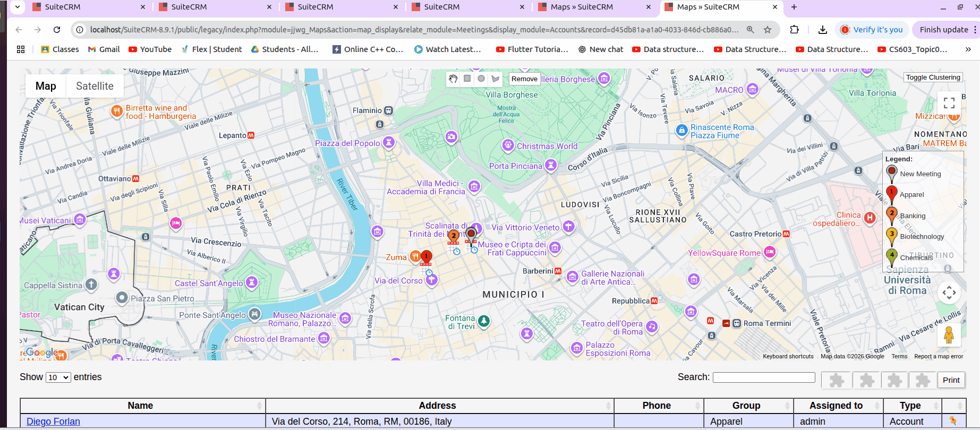
Task: Open the Diego Forlan record link
Action: [x=53, y=422]
